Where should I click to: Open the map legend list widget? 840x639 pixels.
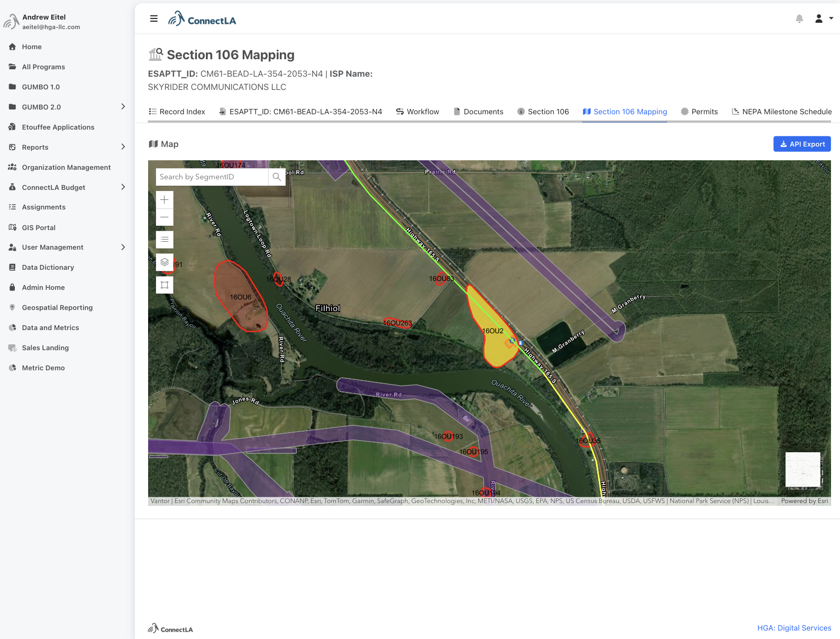pyautogui.click(x=165, y=240)
